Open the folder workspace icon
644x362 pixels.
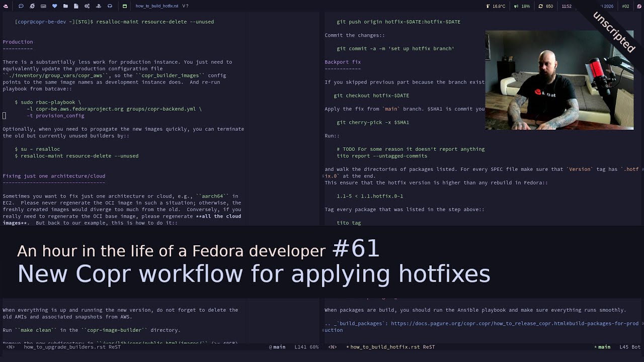65,6
